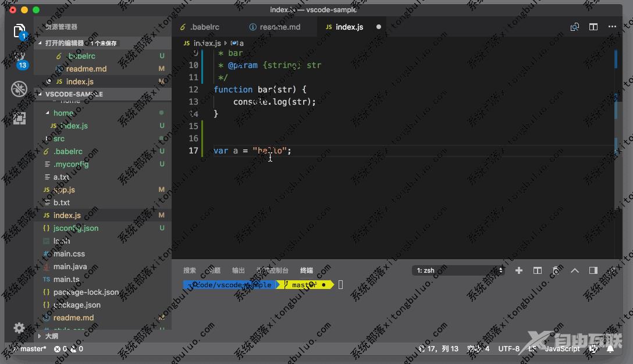
Task: Click symbol a in the breadcrumb
Action: click(x=237, y=43)
